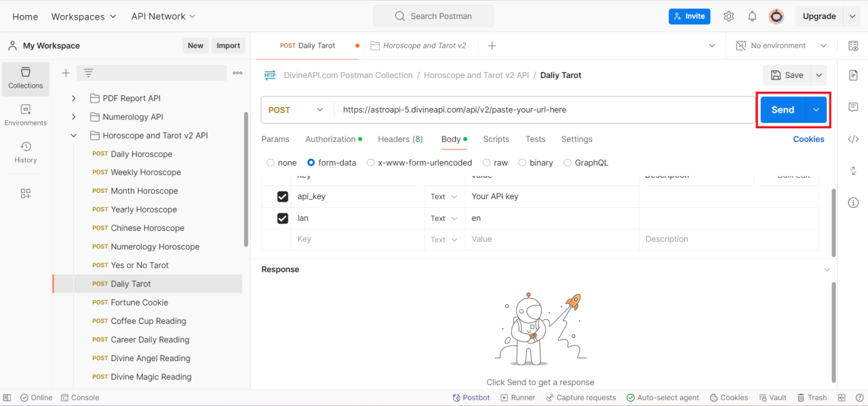
Task: Click Capture requests in status bar
Action: [x=580, y=398]
